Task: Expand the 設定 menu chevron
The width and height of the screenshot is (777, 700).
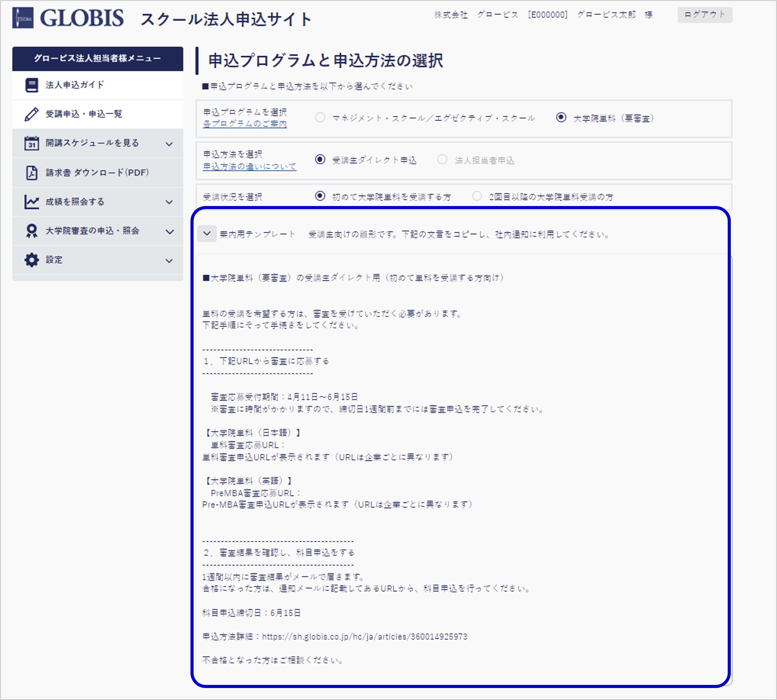Action: coord(169,261)
